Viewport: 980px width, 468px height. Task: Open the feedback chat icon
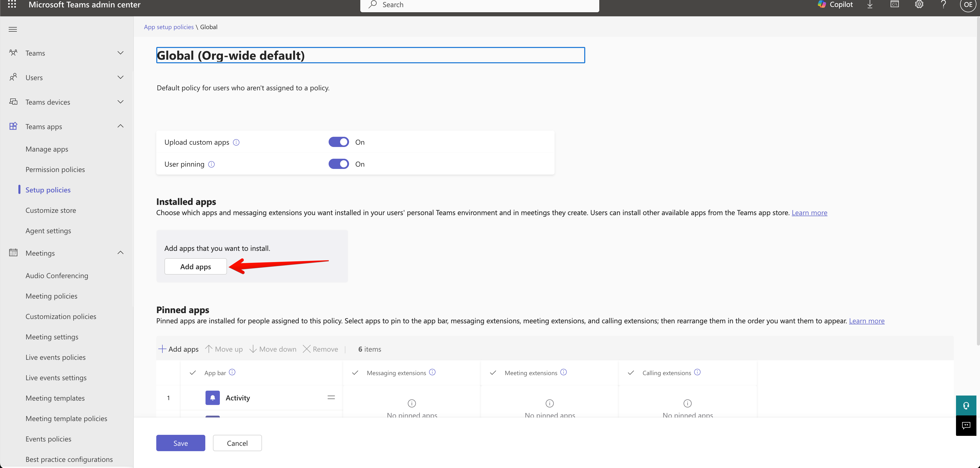966,425
